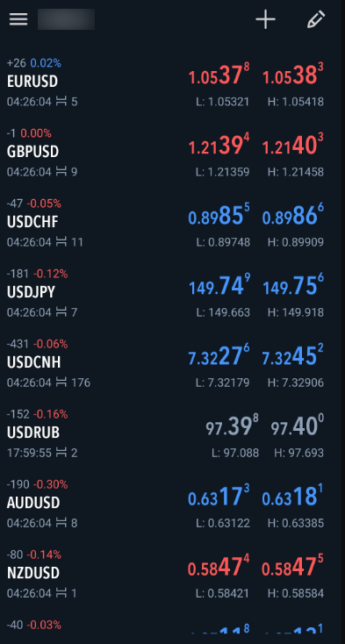Tap the plus icon to add symbol
Screen dimensions: 345x644
[x=265, y=19]
